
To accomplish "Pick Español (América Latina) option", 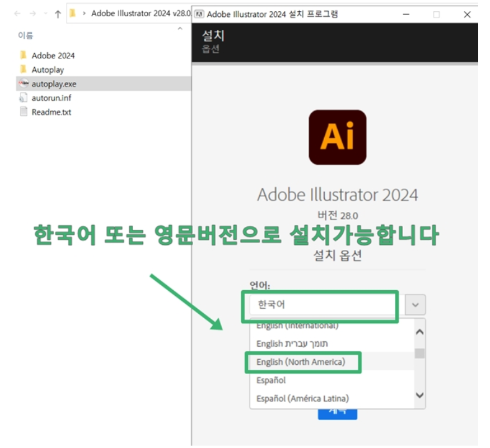I will point(302,398).
